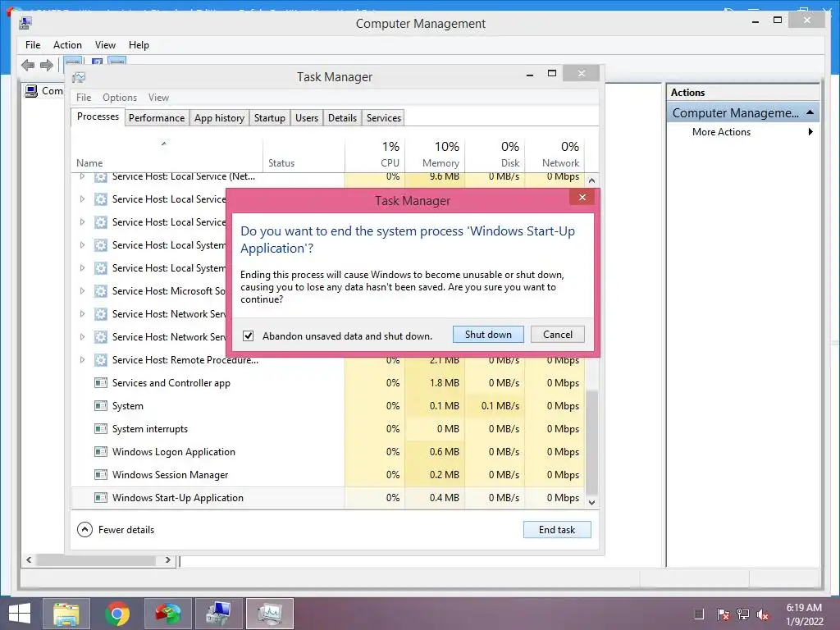Image resolution: width=840 pixels, height=630 pixels.
Task: Click Services and Controller app icon
Action: tap(101, 383)
